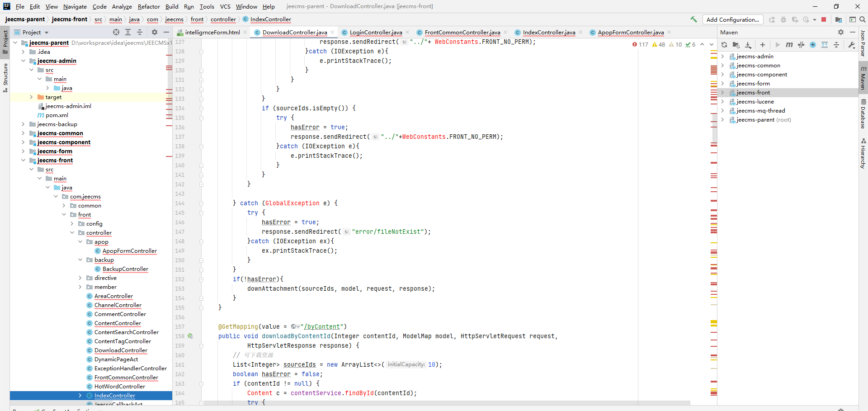Click the Build project hammer icon
Screen dimensions: 868x411
click(x=693, y=19)
